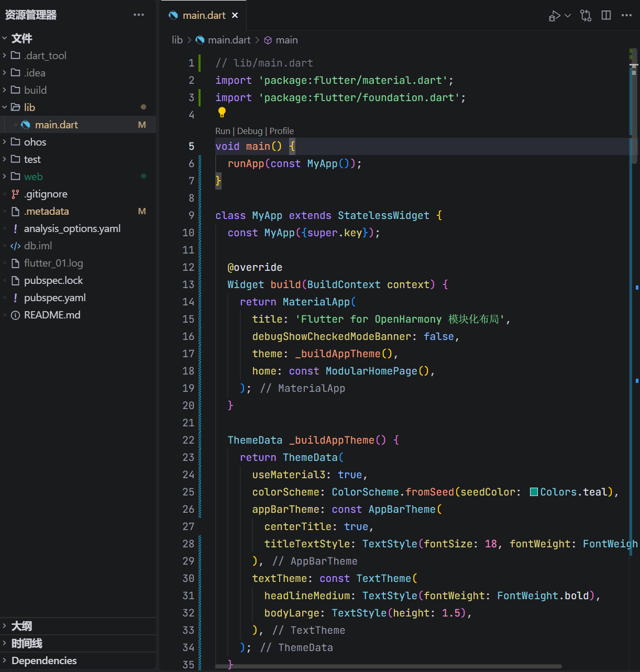Click Run code lens above main

(x=223, y=131)
